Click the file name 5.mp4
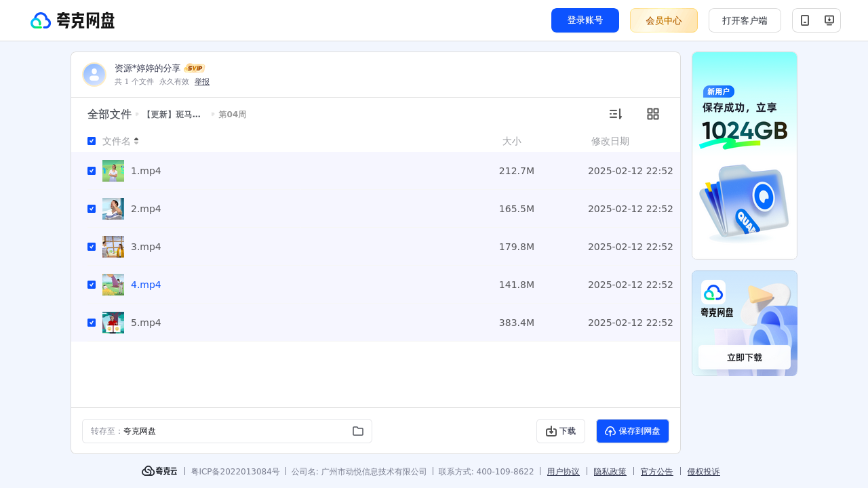This screenshot has width=868, height=488. (x=146, y=323)
